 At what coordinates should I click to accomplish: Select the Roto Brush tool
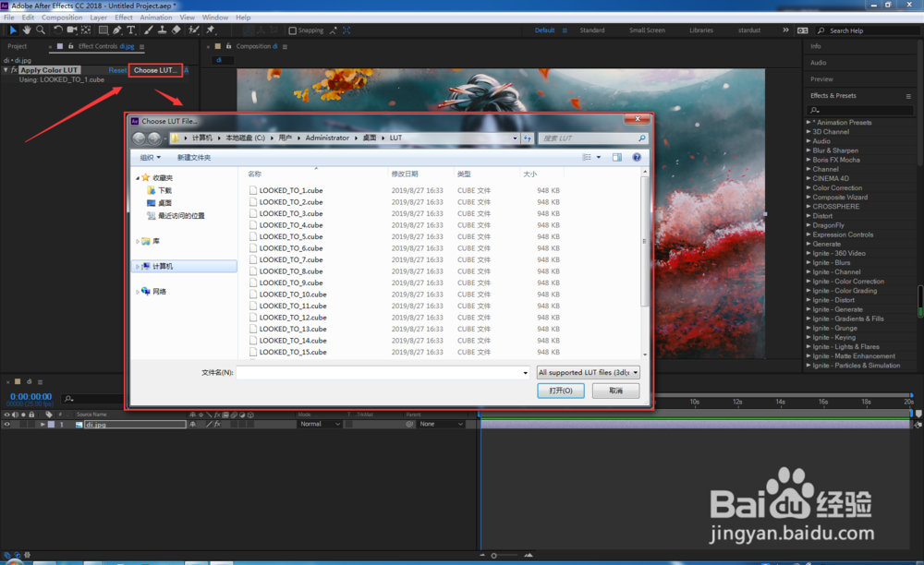click(x=193, y=30)
